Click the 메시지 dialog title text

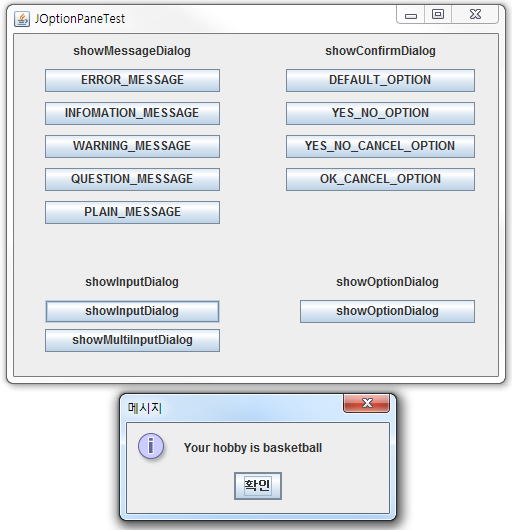[145, 408]
